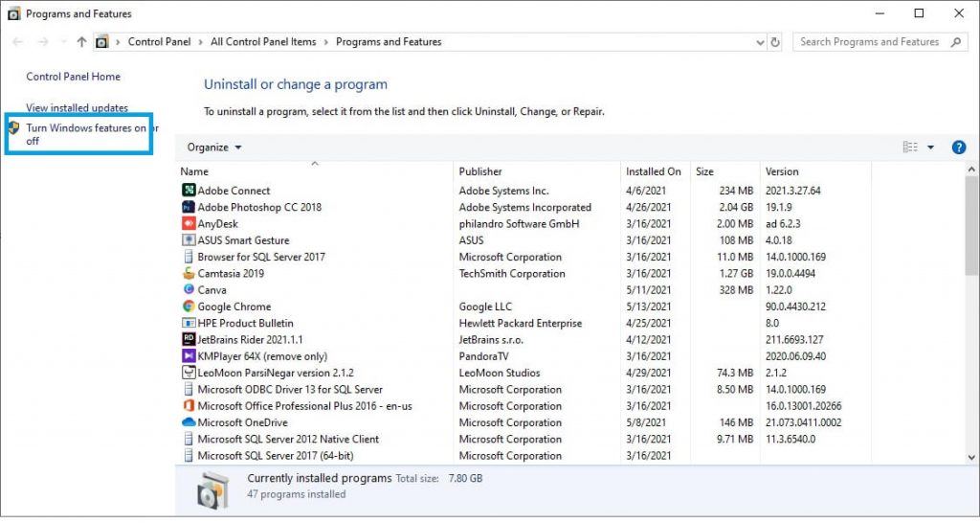The width and height of the screenshot is (980, 523).
Task: Click the JetBrains Rider icon
Action: [x=189, y=340]
